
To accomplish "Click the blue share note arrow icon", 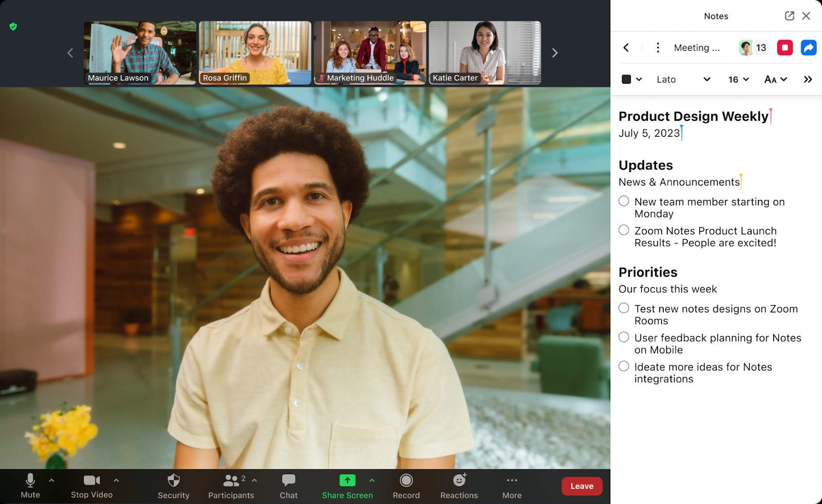I will coord(809,48).
